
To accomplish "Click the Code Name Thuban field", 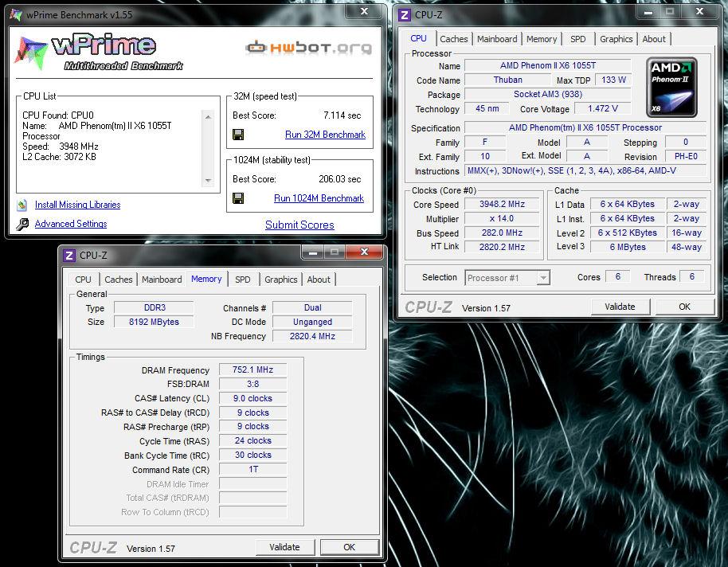I will 507,80.
